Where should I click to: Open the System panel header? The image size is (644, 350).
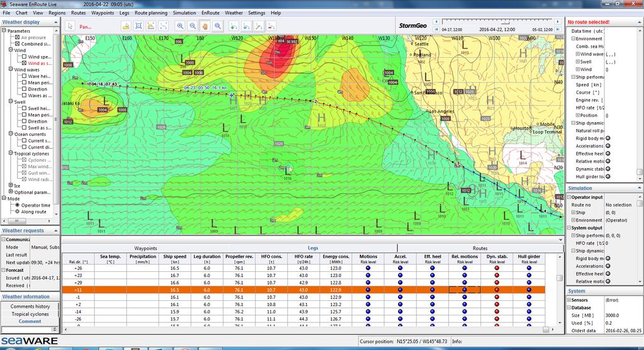[604, 291]
